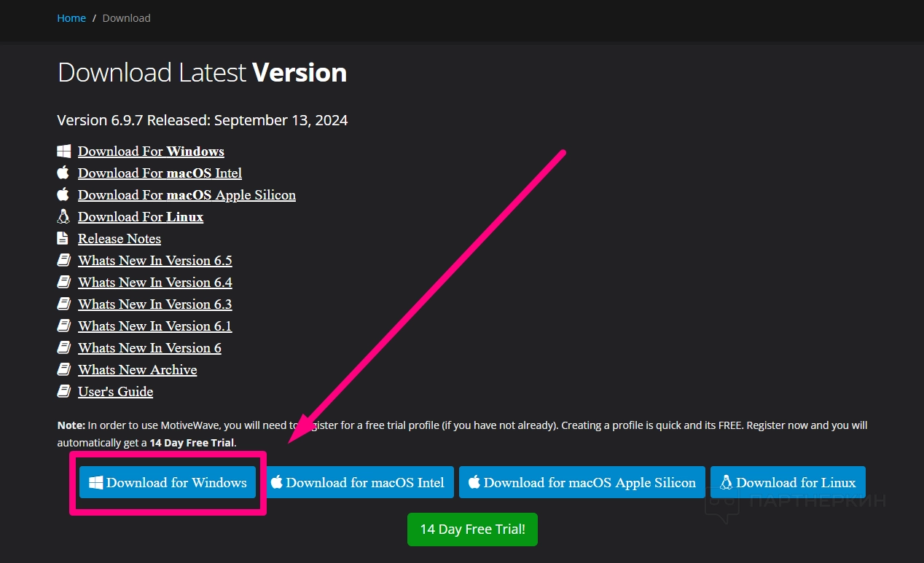
Task: Click the penguin logo inside the Linux button
Action: [727, 482]
